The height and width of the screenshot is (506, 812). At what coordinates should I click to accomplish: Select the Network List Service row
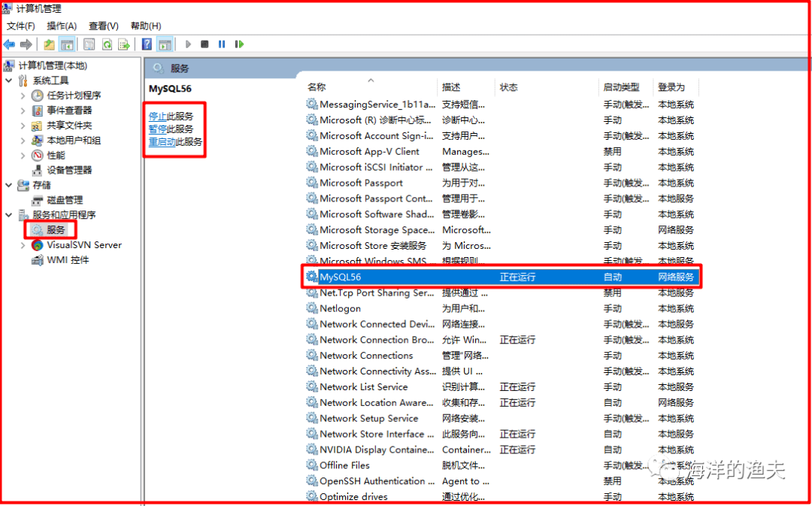pos(501,387)
